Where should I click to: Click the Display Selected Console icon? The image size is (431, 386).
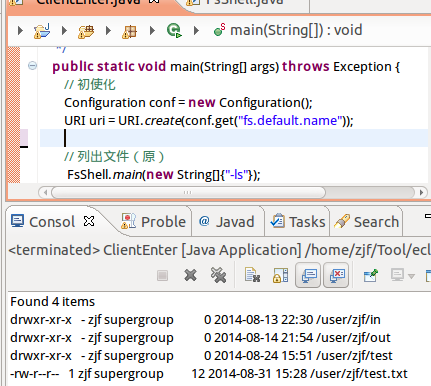(x=397, y=275)
